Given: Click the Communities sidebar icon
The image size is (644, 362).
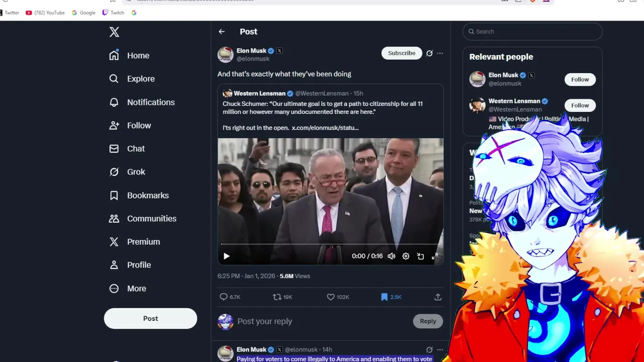Looking at the screenshot, I should pyautogui.click(x=114, y=219).
